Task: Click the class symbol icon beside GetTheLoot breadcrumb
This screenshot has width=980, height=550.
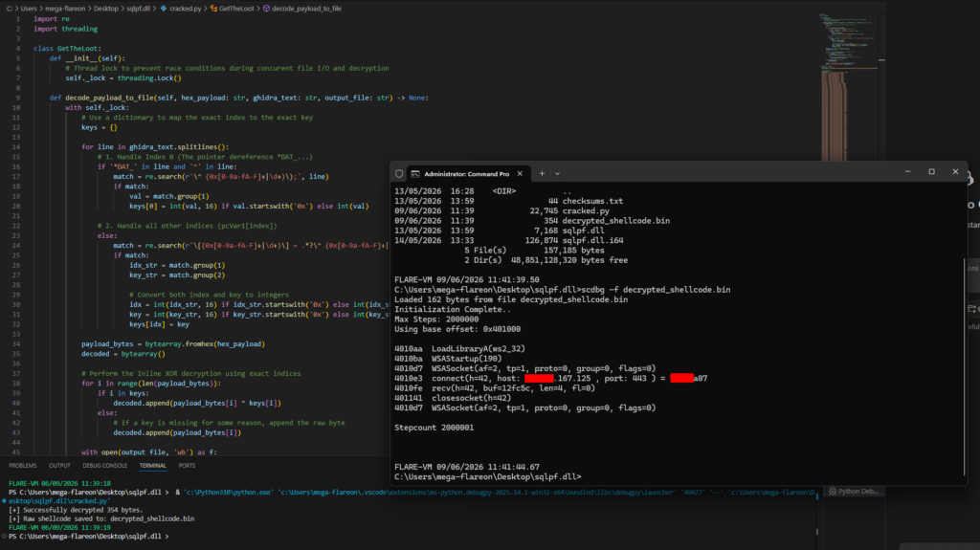Action: point(213,9)
